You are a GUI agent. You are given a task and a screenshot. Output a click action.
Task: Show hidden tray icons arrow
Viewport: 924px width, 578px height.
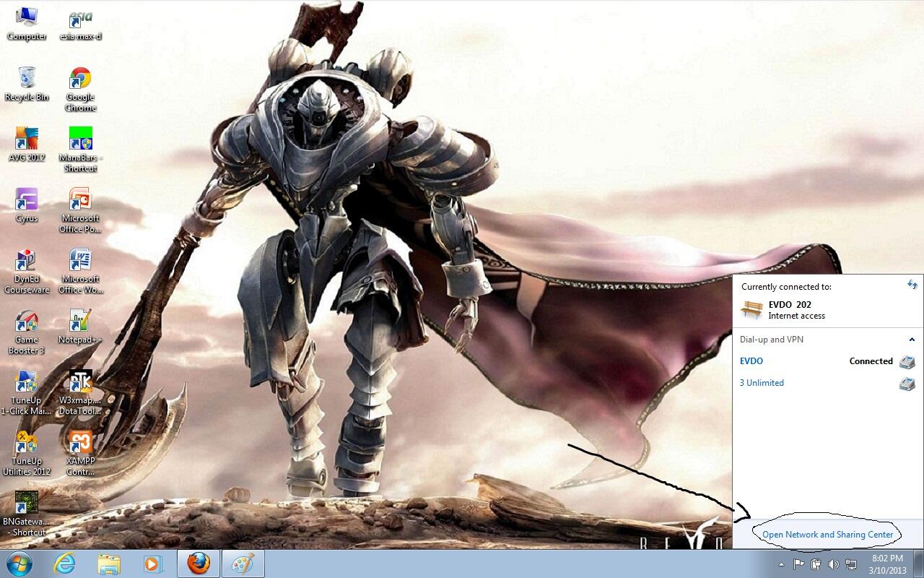point(781,564)
